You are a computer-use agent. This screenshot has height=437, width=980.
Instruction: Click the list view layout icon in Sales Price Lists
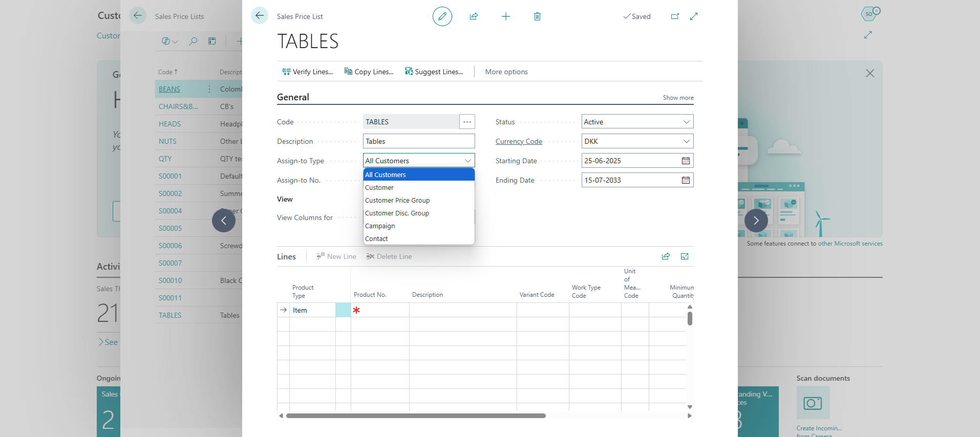tap(212, 41)
